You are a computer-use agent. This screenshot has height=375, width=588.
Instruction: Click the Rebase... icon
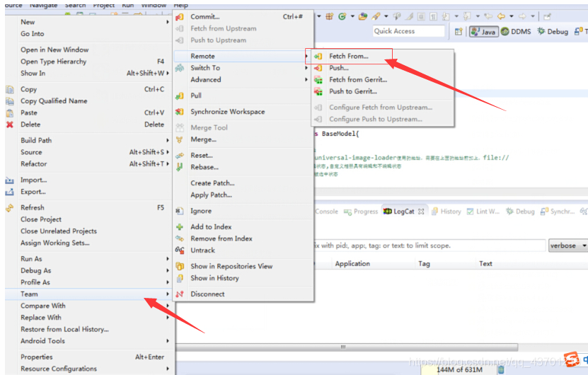[x=180, y=167]
